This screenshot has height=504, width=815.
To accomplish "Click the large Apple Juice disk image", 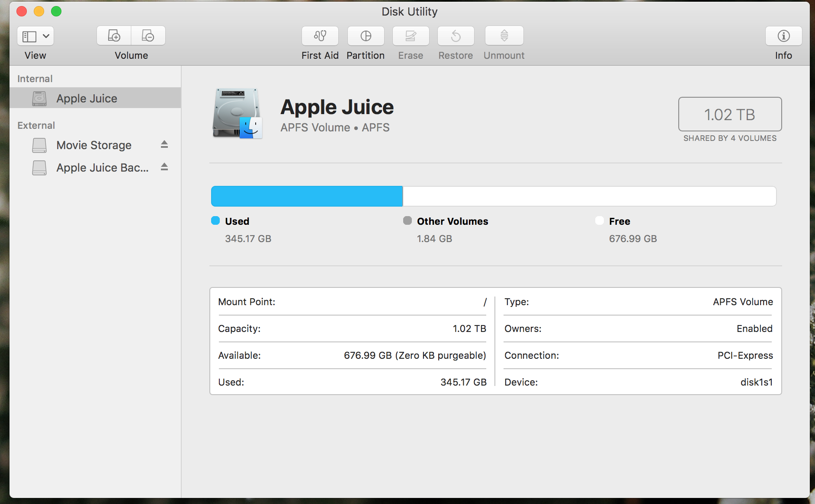I will click(237, 114).
